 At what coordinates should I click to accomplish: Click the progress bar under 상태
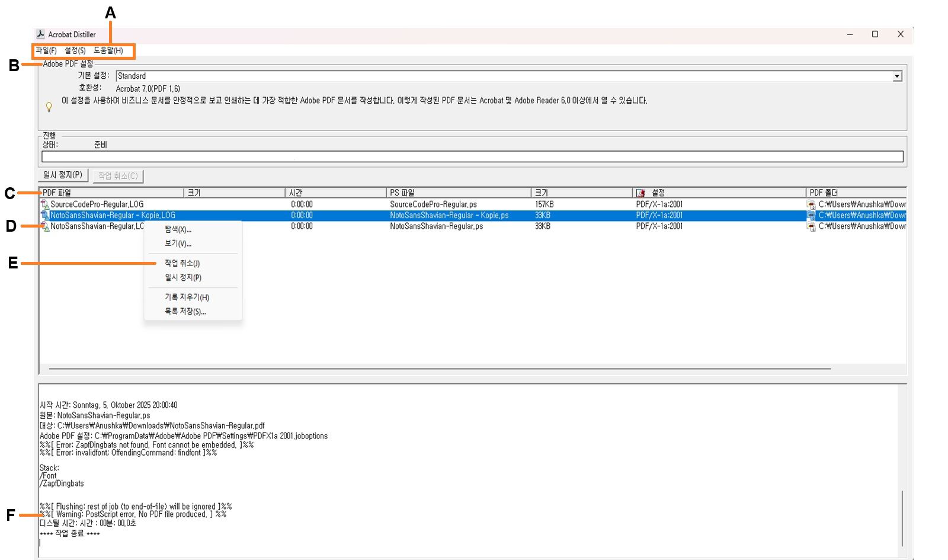coord(472,157)
